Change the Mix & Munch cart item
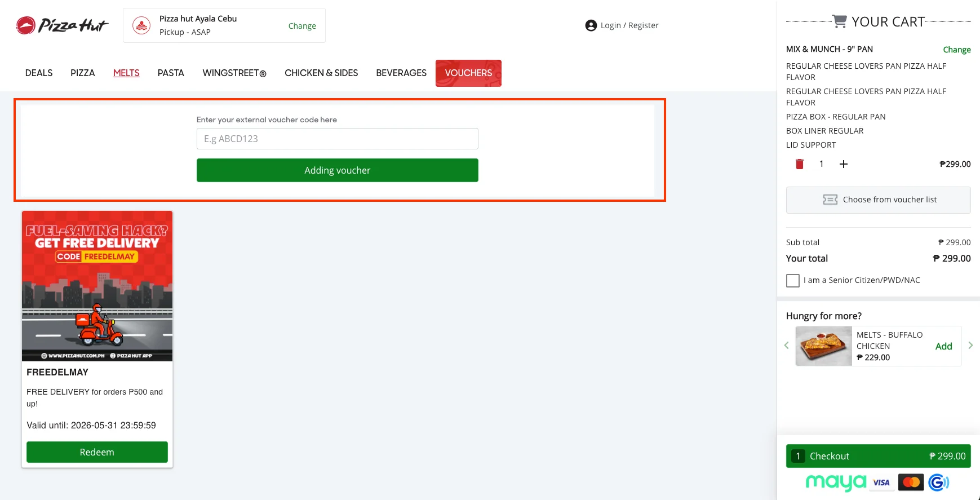The height and width of the screenshot is (500, 980). click(957, 50)
